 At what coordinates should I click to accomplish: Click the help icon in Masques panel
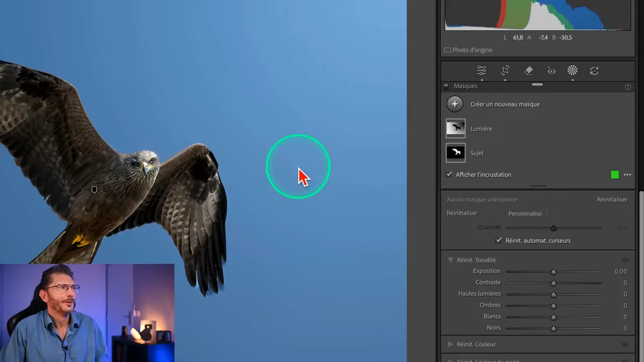click(x=628, y=87)
